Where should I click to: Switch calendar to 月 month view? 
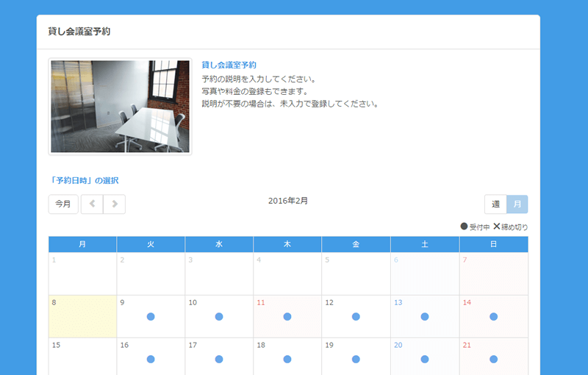[517, 204]
